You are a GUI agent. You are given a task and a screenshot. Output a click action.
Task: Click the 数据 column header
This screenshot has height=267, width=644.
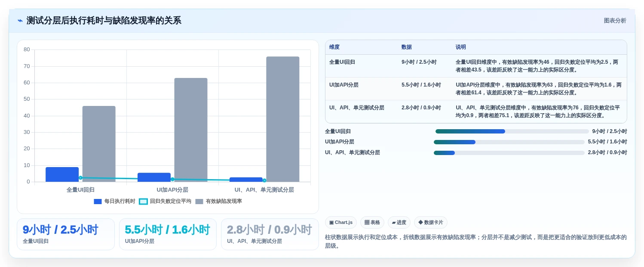[407, 47]
